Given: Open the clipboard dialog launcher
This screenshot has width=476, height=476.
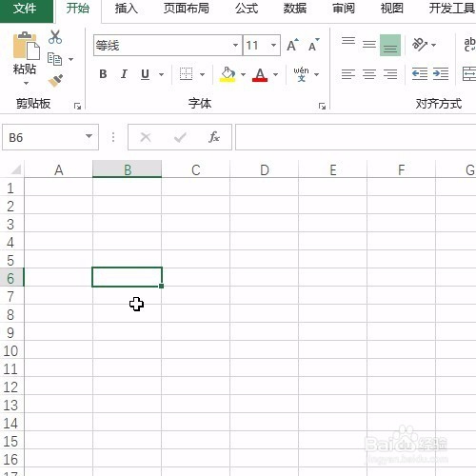Looking at the screenshot, I should coord(77,107).
